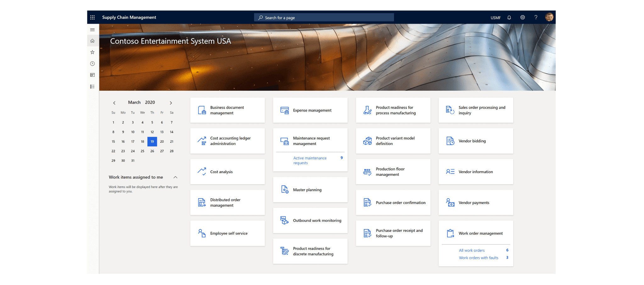Image resolution: width=644 pixels, height=285 pixels.
Task: Click the Supply Chain Management title
Action: coord(129,17)
